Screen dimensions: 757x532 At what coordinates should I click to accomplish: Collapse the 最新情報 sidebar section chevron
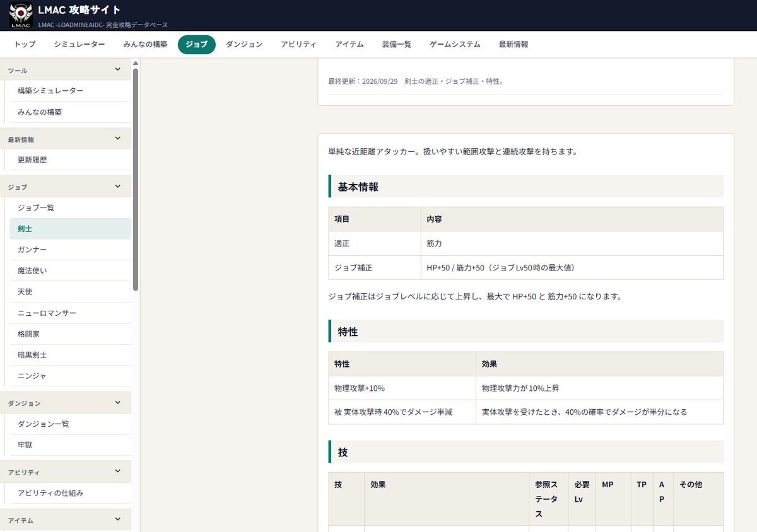tap(117, 139)
